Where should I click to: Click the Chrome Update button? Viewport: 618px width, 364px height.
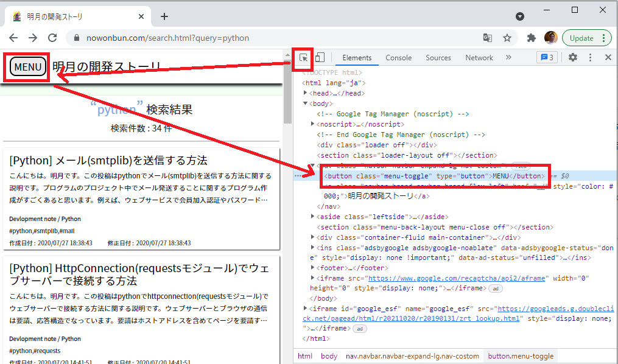[581, 38]
